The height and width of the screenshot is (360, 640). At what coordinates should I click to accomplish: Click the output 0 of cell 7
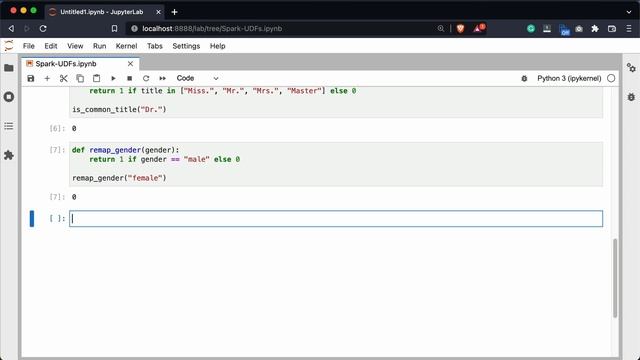coord(74,197)
